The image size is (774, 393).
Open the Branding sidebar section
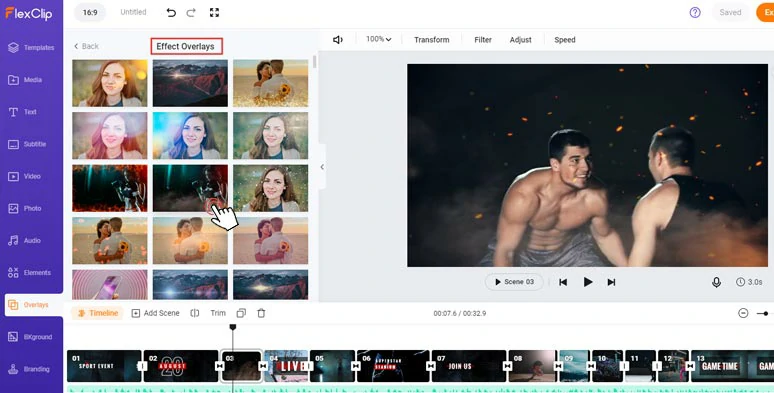point(29,369)
